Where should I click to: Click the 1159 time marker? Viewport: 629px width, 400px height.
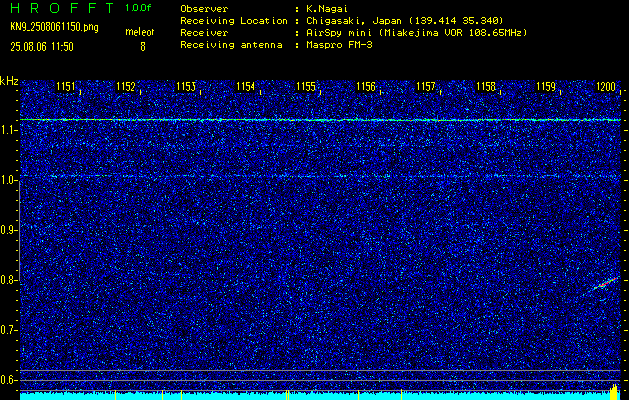[x=546, y=86]
